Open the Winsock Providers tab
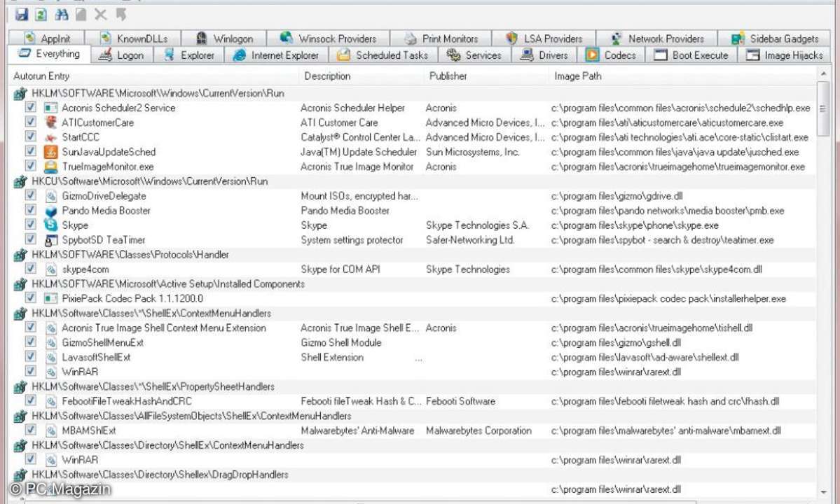 click(x=329, y=38)
